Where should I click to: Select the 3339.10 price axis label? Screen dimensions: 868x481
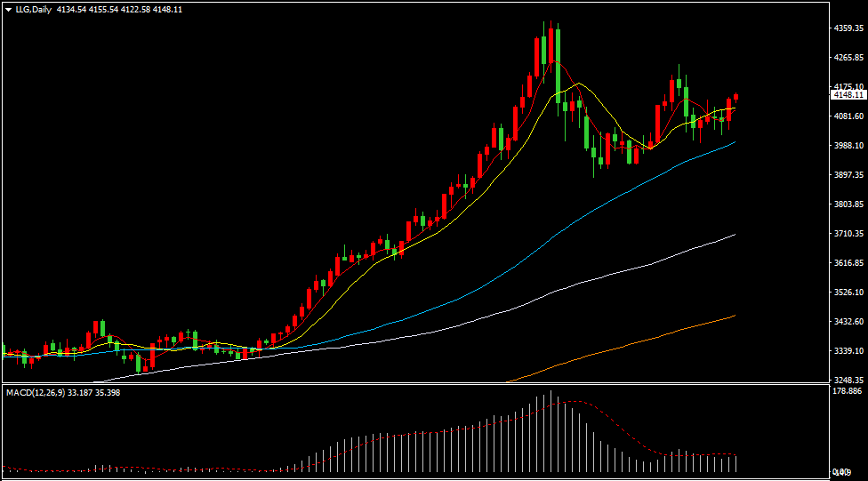pos(848,351)
